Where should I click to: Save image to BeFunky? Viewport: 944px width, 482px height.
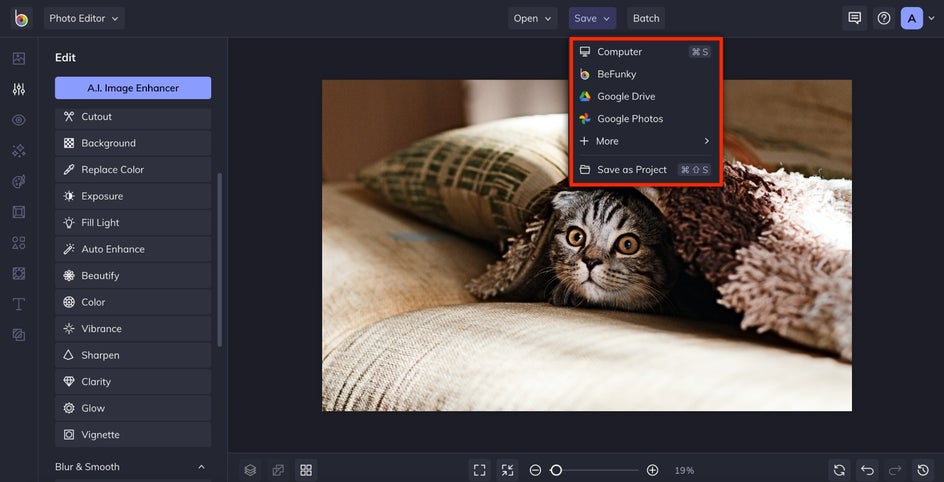[x=645, y=74]
